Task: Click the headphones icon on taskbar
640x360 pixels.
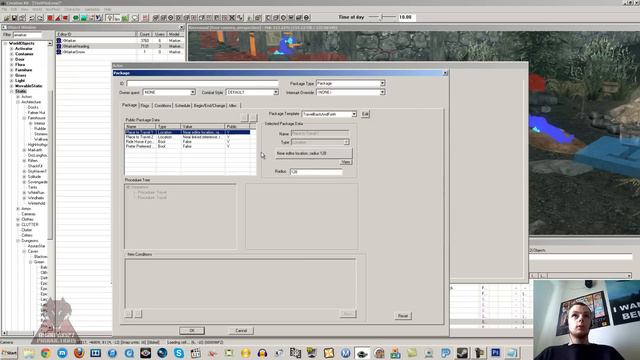Action: [262, 353]
